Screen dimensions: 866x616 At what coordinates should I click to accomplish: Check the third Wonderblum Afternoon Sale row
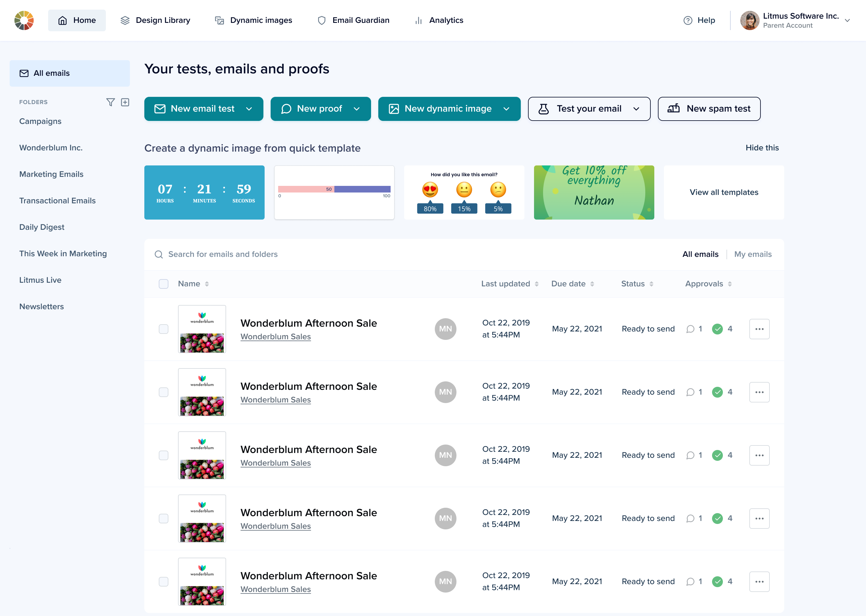163,455
